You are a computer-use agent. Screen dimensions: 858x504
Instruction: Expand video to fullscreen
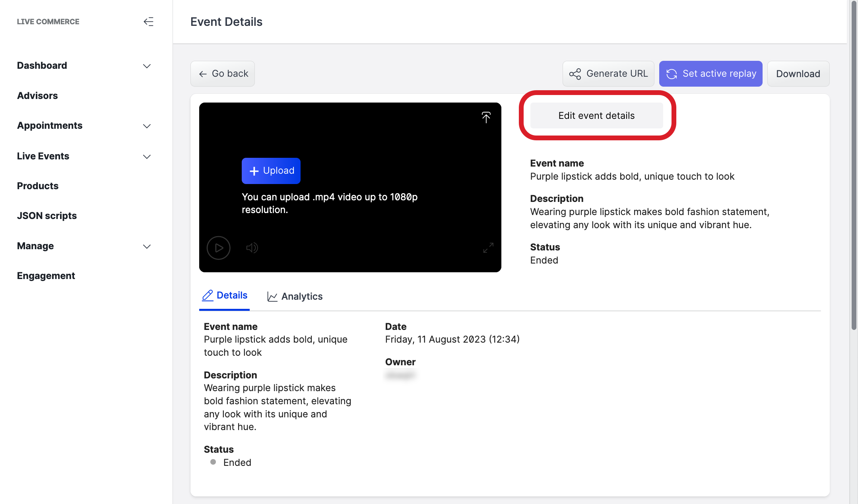(x=488, y=248)
